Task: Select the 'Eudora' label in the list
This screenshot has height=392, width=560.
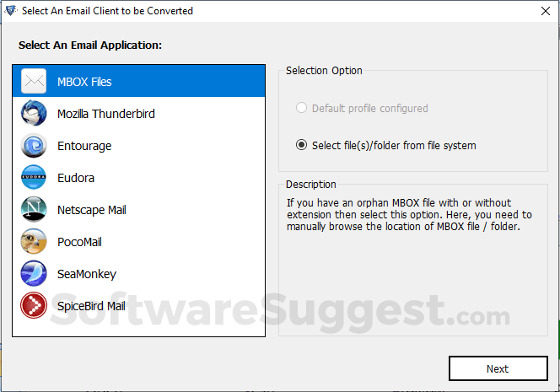Action: [76, 178]
